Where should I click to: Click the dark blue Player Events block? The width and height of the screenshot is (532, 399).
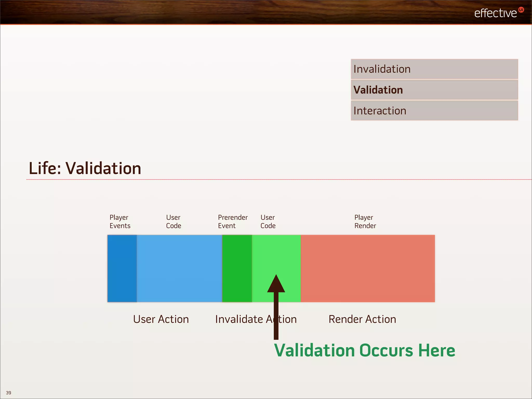pyautogui.click(x=122, y=268)
